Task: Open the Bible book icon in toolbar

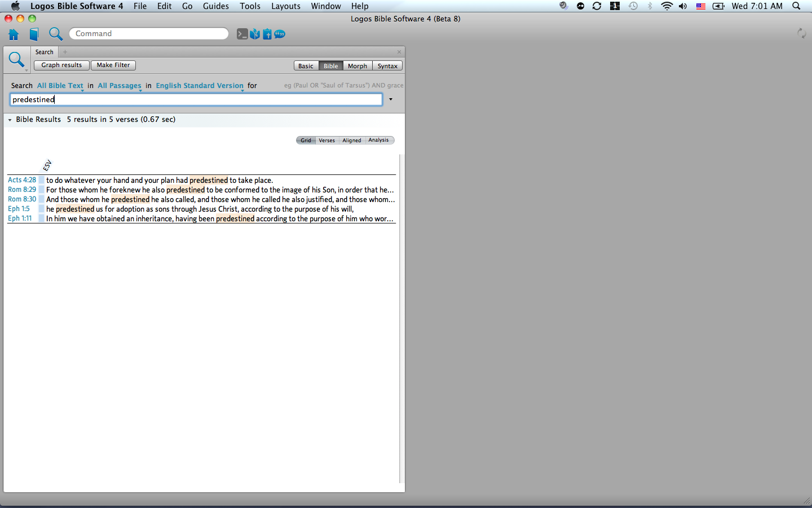Action: 255,34
